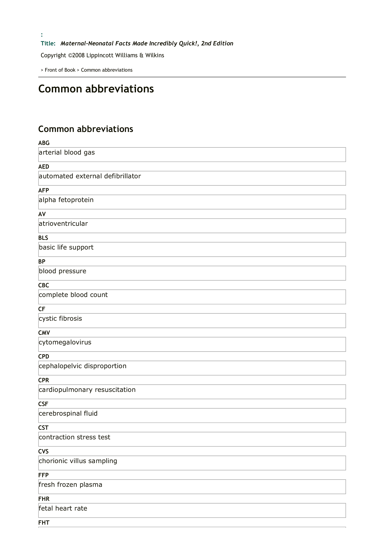Select the automated external defibrillator box
Screen dimensions: 392x555
[192, 178]
